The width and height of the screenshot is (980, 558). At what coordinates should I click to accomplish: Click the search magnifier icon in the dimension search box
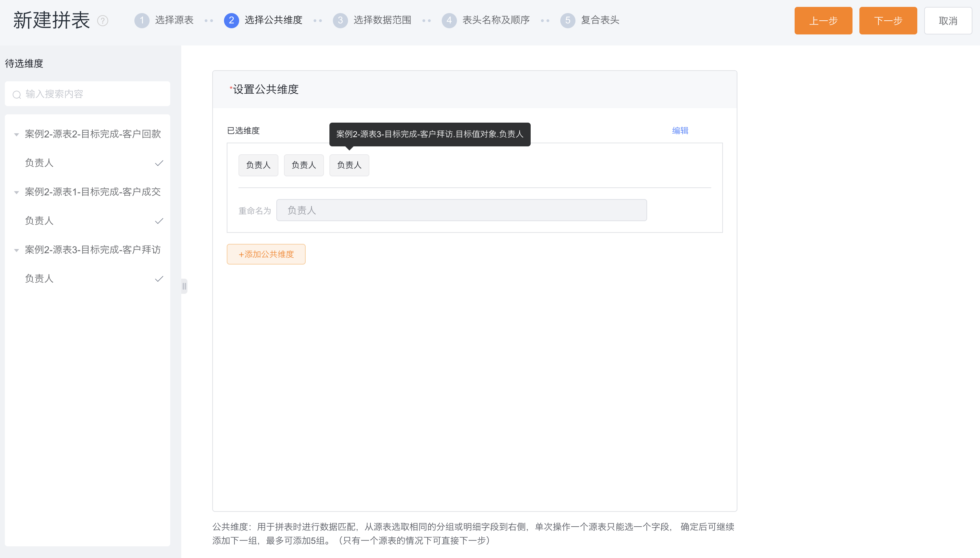pos(17,94)
